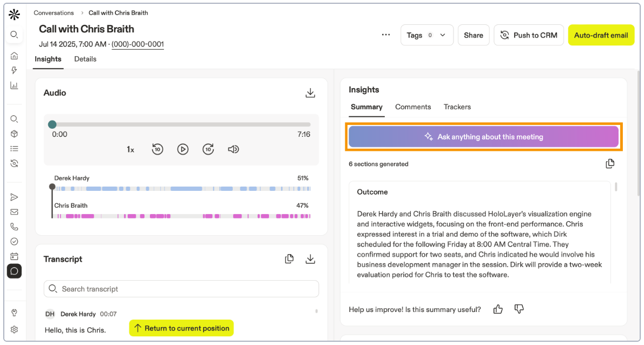Open the more options ellipsis menu
The image size is (644, 345).
click(385, 35)
